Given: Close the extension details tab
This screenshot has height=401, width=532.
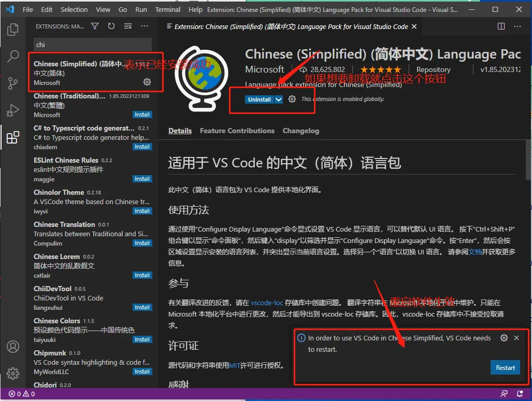Looking at the screenshot, I should [x=414, y=26].
